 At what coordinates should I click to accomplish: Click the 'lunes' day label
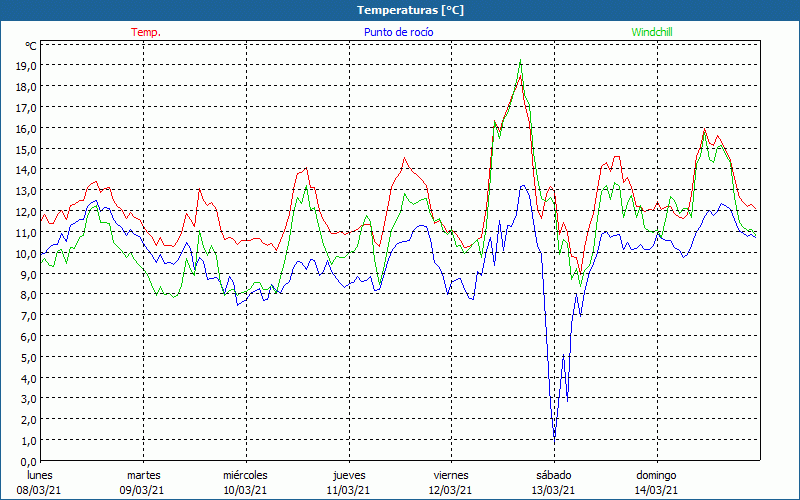coord(39,475)
